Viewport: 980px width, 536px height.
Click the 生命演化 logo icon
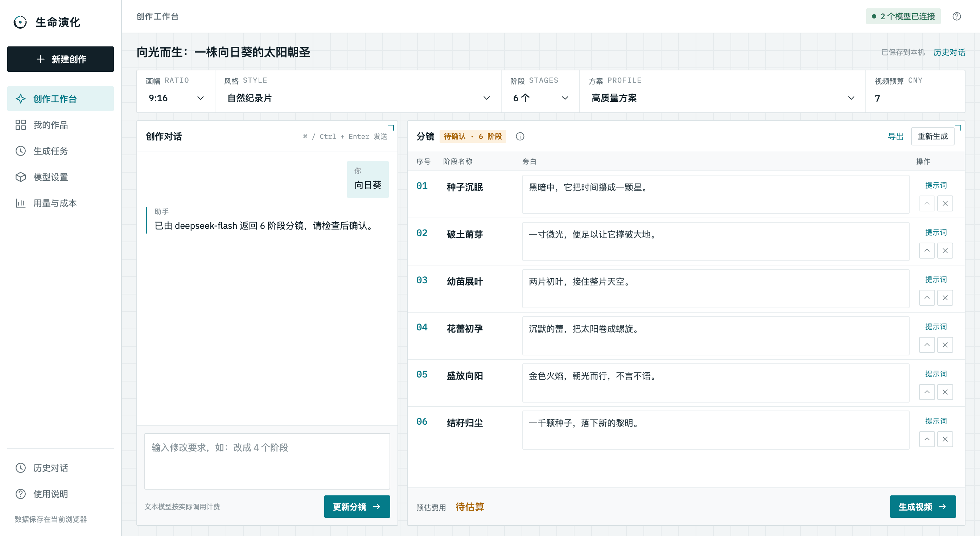click(x=20, y=22)
